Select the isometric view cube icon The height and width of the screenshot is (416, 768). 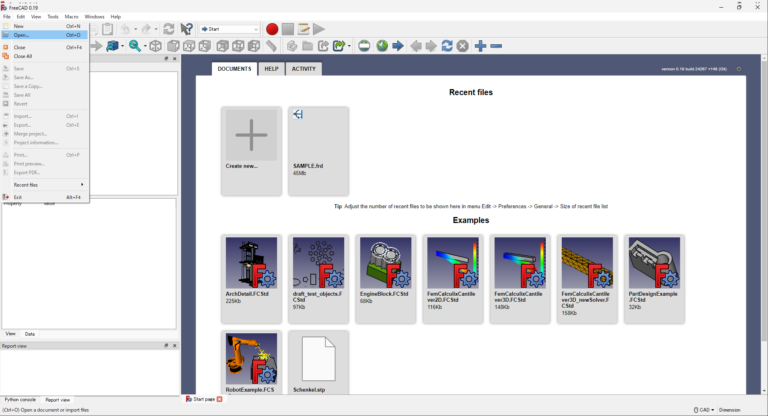(156, 46)
